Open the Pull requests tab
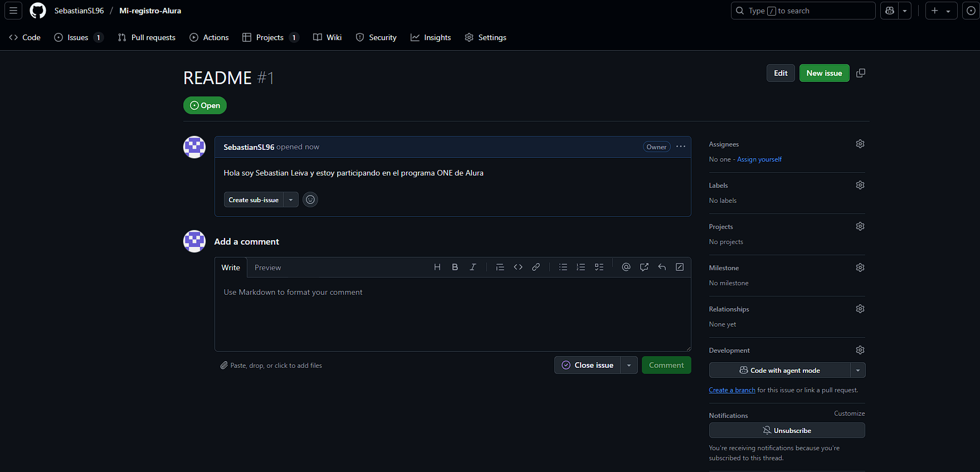Screen dimensions: 980x472 point(147,37)
